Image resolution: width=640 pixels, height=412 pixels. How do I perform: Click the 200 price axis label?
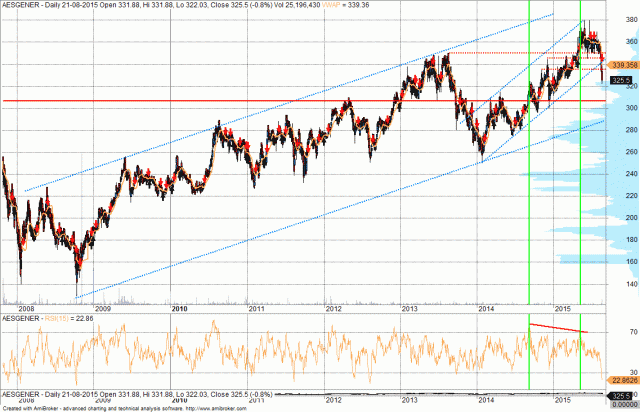[x=631, y=218]
